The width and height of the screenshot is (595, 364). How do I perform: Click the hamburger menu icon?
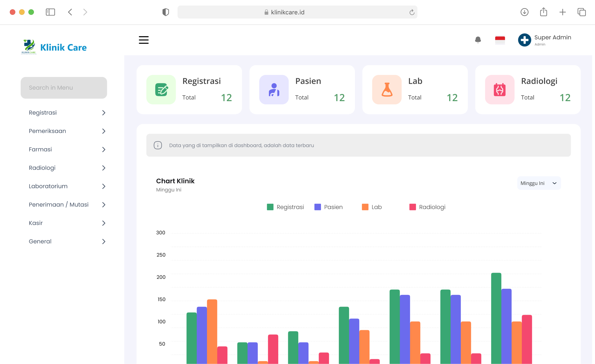click(x=144, y=40)
